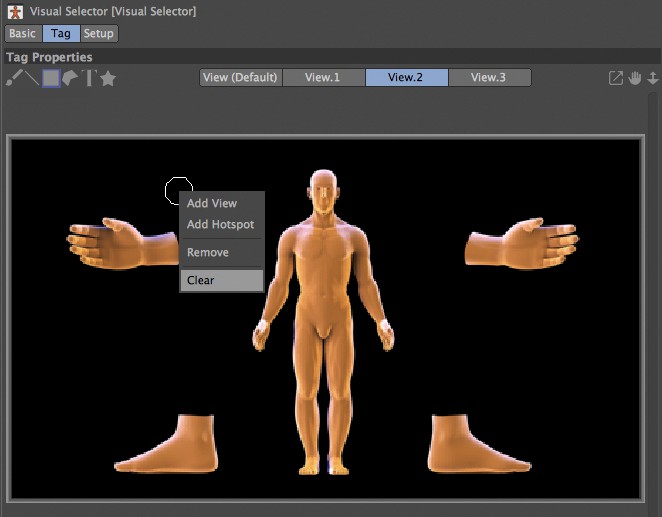Switch to the Basic tab
This screenshot has width=662, height=517.
point(23,33)
